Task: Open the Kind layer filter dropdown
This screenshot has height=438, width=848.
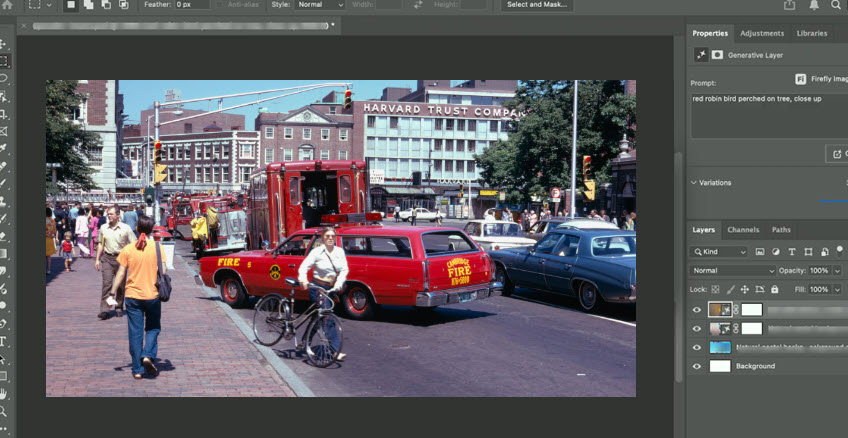Action: 718,251
